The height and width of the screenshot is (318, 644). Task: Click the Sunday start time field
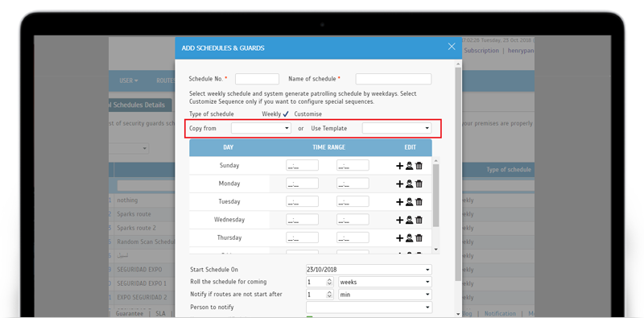303,166
